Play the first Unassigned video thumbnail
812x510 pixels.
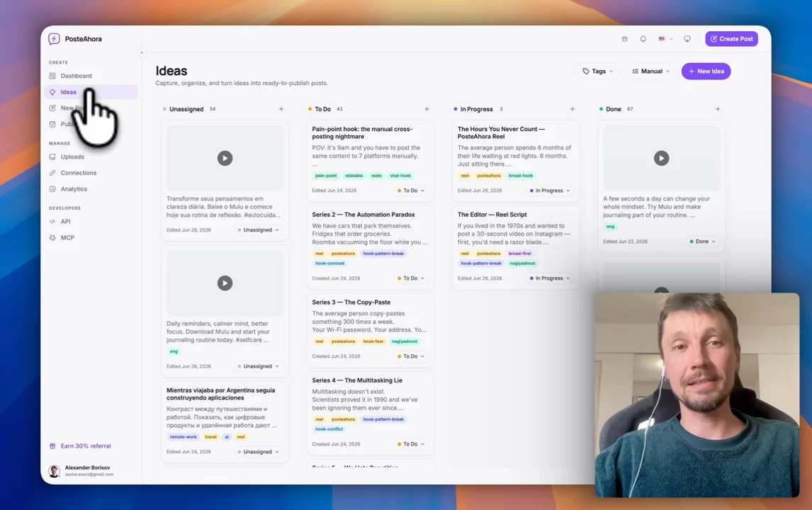[x=225, y=158]
